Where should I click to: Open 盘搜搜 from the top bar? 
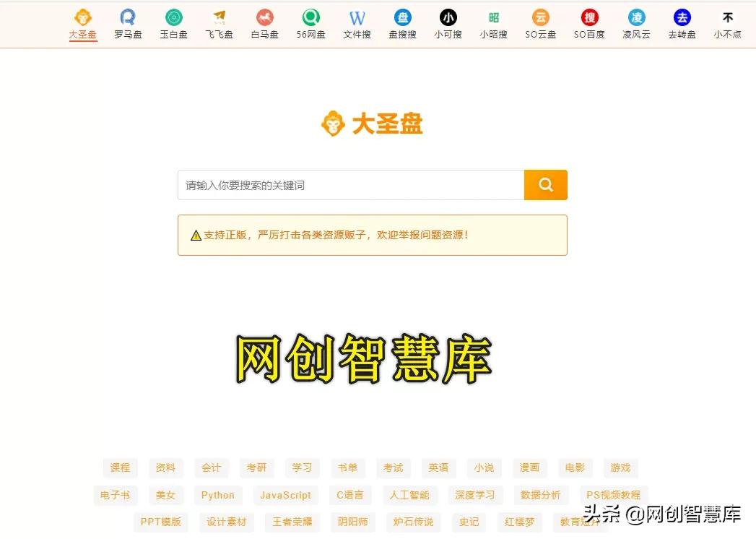(402, 22)
